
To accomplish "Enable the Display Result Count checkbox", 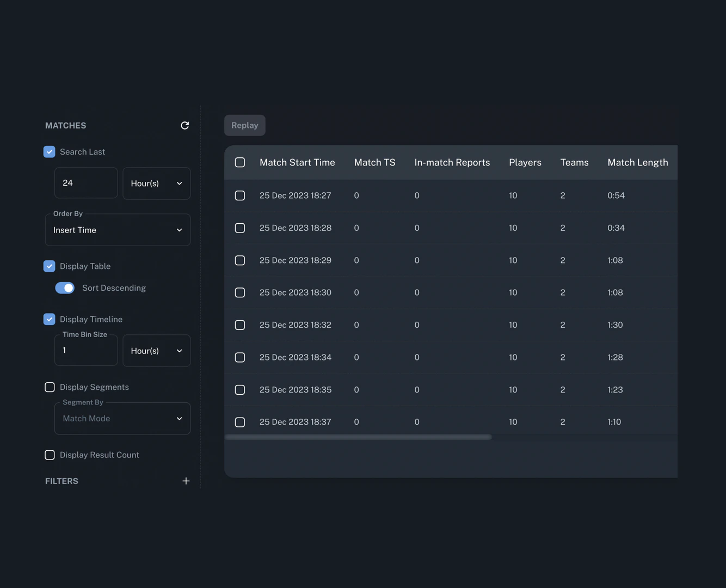I will click(50, 455).
